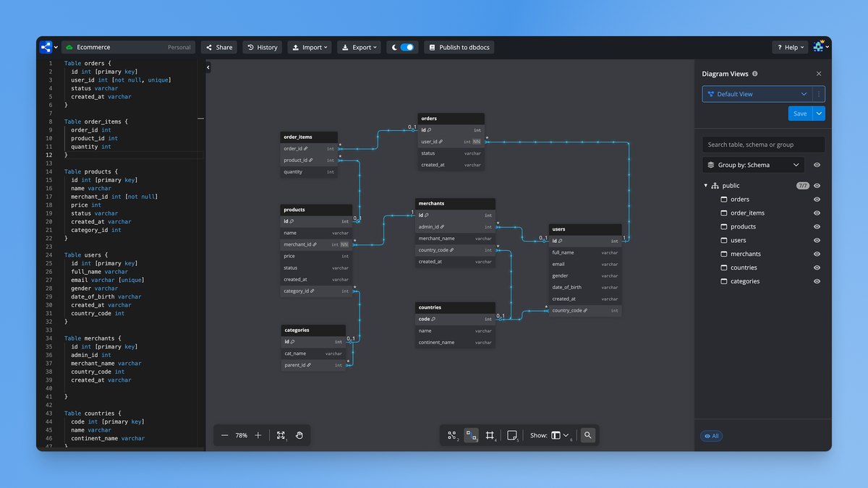This screenshot has width=868, height=488.
Task: Hide the public schema
Action: tap(817, 186)
